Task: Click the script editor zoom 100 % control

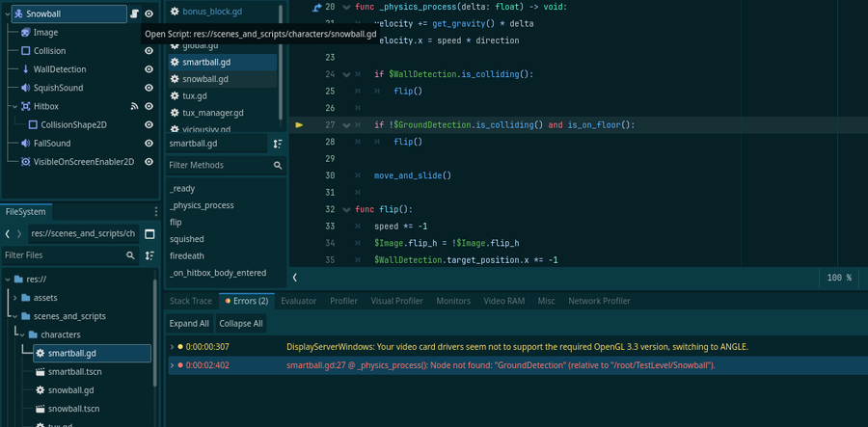Action: 839,278
